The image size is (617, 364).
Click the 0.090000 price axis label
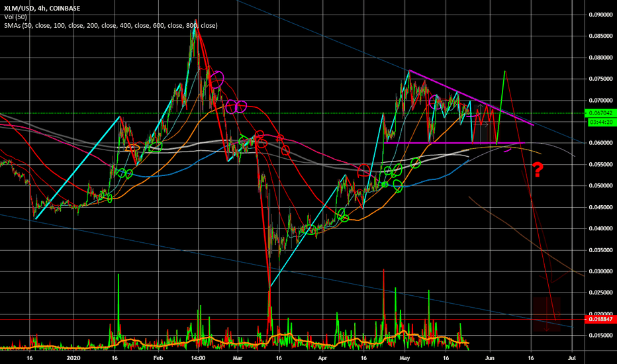click(601, 15)
